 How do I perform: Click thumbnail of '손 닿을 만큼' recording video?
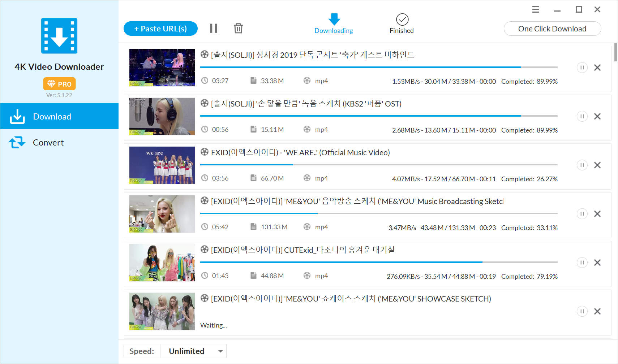pos(162,116)
